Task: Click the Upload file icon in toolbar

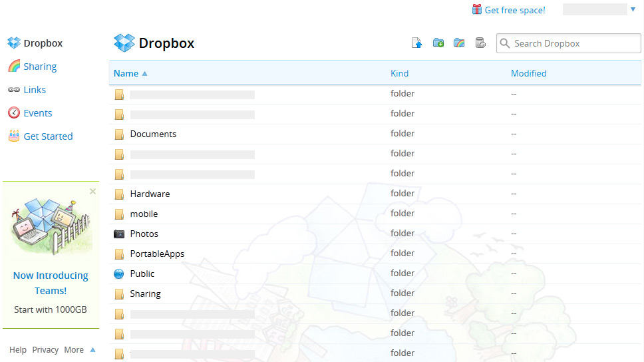Action: click(417, 43)
